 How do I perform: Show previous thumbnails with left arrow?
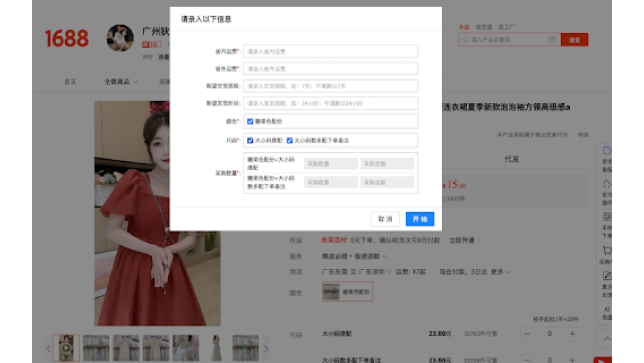pos(48,349)
